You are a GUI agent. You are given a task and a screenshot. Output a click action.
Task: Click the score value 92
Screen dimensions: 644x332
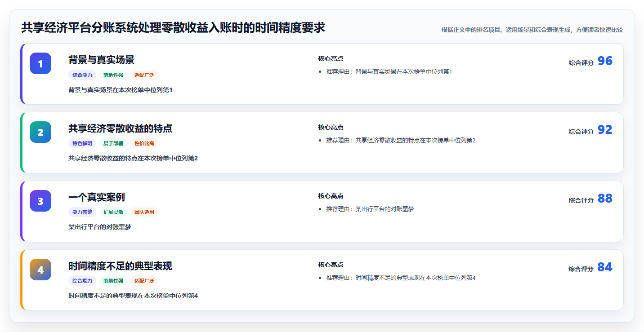(x=605, y=130)
